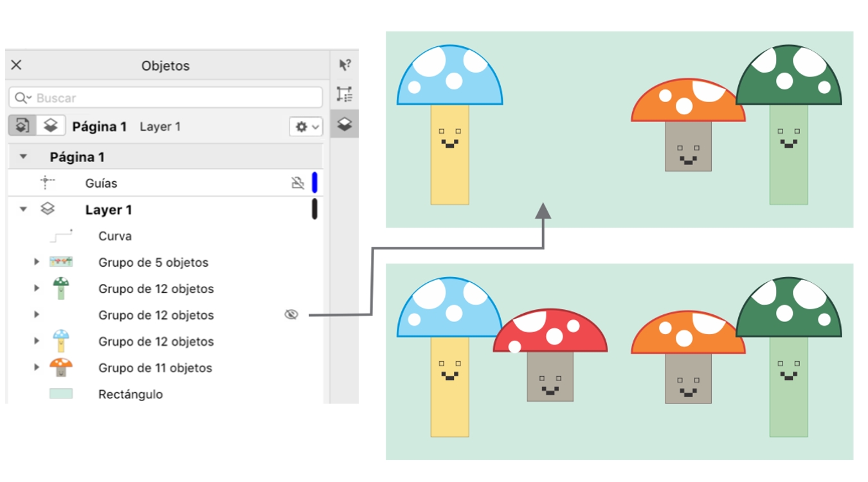Toggle the print-disabled icon for Guías
The height and width of the screenshot is (482, 868).
[x=297, y=183]
